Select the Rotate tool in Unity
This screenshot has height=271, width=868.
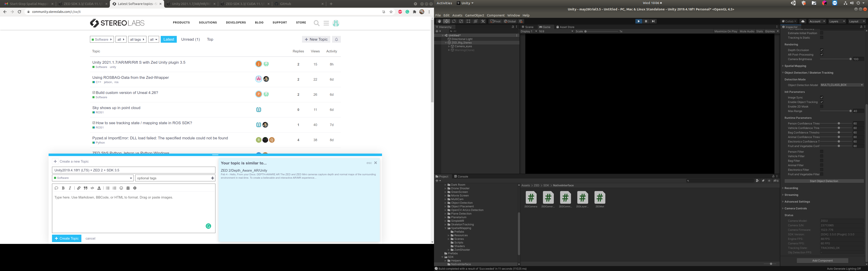[x=454, y=21]
